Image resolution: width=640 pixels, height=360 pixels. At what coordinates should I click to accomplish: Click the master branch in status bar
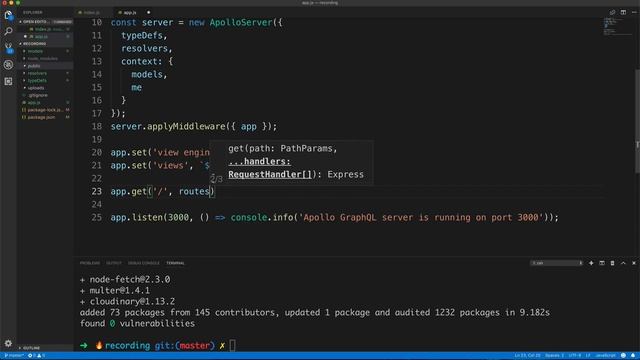click(14, 356)
